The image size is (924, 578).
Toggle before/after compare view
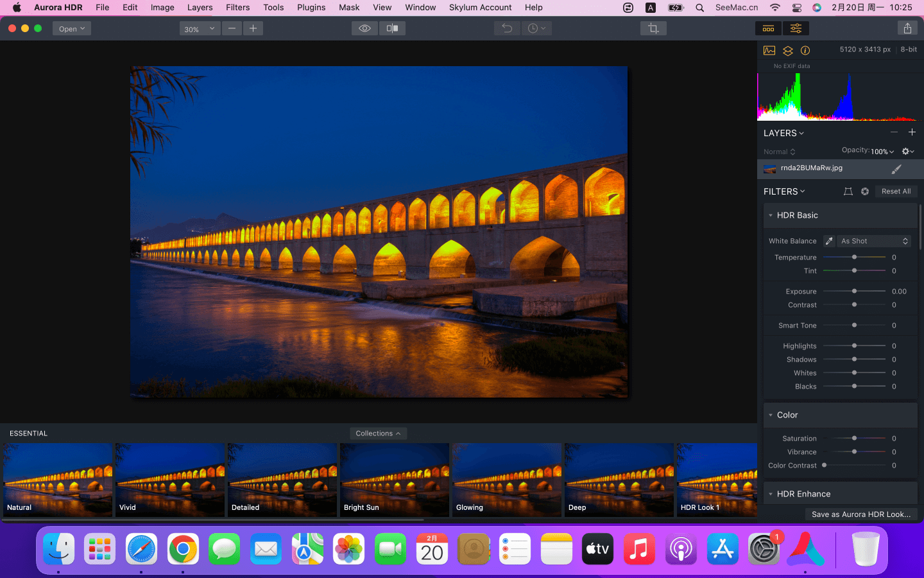pyautogui.click(x=392, y=28)
